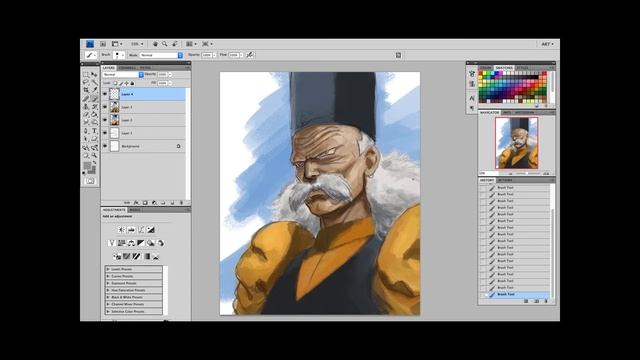The width and height of the screenshot is (640, 360).
Task: Select highlighted last Brush Tool history state
Action: pyautogui.click(x=515, y=294)
